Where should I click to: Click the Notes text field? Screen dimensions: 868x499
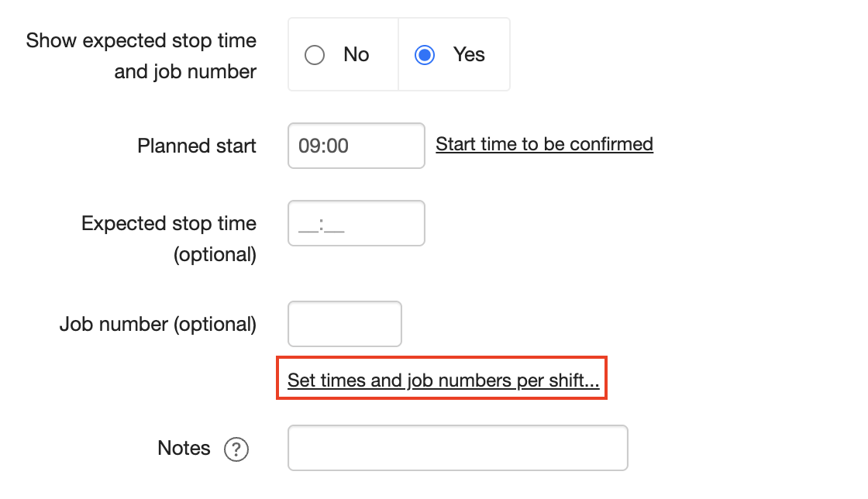[457, 448]
